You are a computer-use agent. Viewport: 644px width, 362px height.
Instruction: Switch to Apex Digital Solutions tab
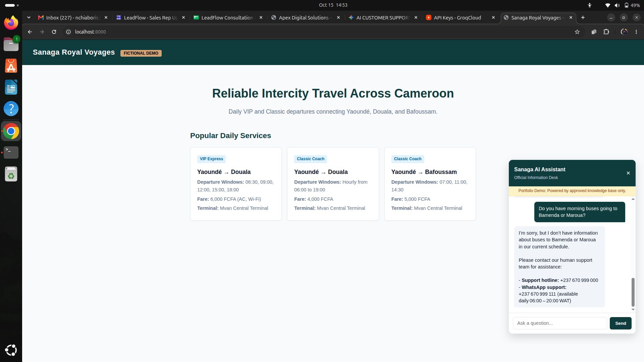[305, 18]
